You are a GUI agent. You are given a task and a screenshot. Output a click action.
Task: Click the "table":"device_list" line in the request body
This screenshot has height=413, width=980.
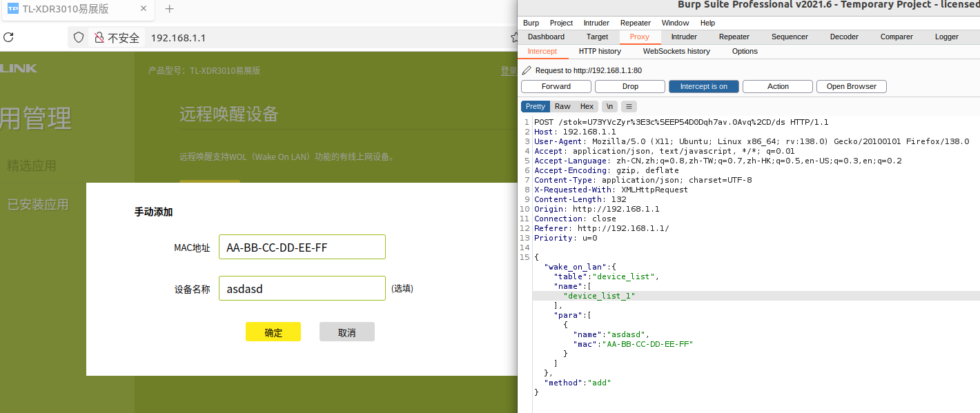tap(607, 276)
